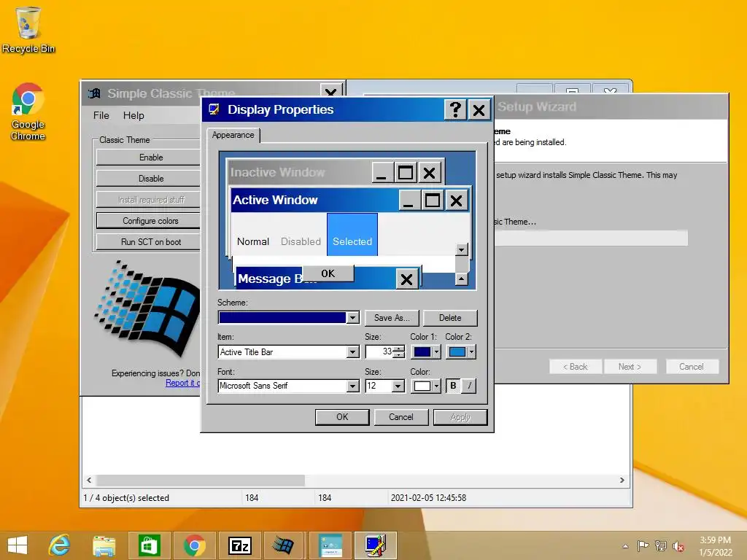Confirm with OK in Display Properties
The height and width of the screenshot is (560, 747).
point(342,417)
